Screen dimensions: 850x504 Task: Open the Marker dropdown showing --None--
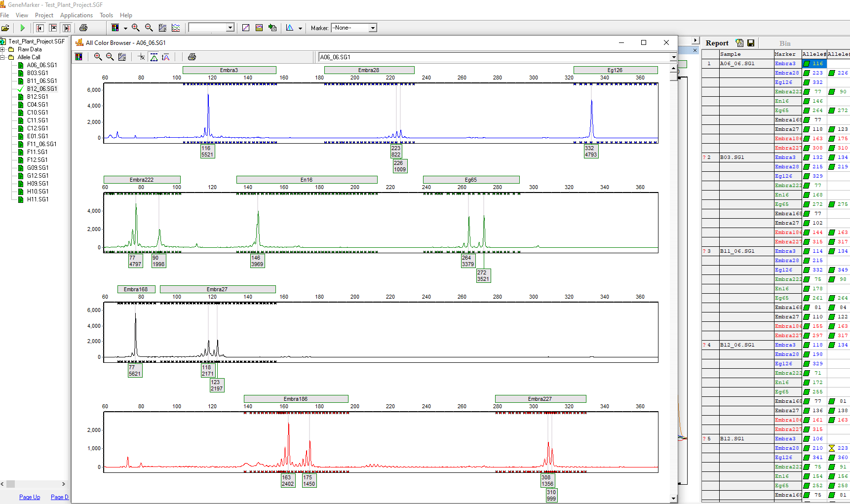pyautogui.click(x=373, y=28)
